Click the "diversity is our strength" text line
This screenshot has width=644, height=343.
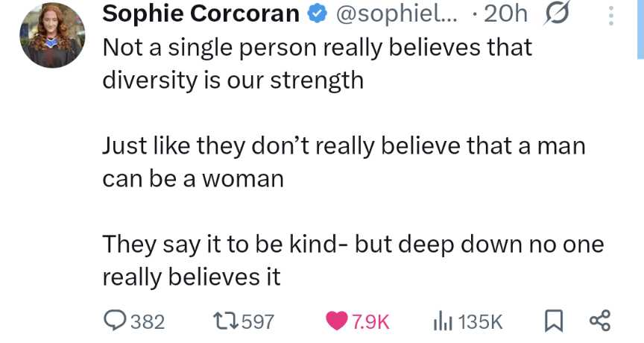pos(233,80)
